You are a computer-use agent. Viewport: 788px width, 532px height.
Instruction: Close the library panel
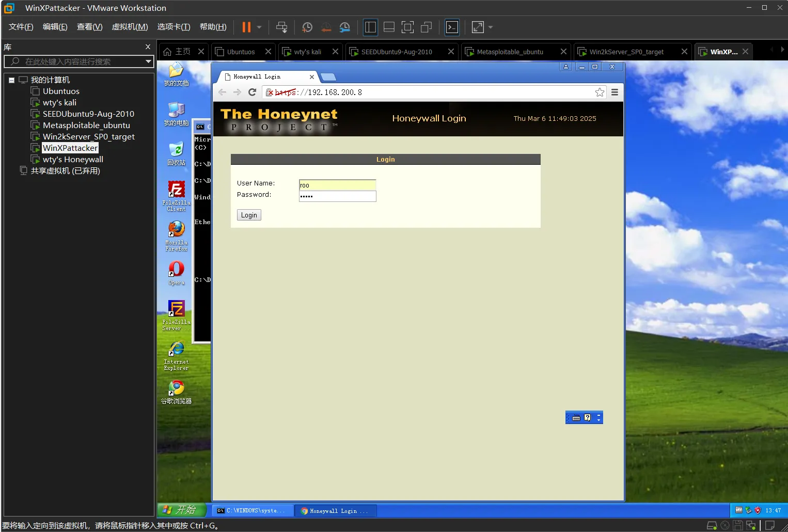(x=148, y=47)
